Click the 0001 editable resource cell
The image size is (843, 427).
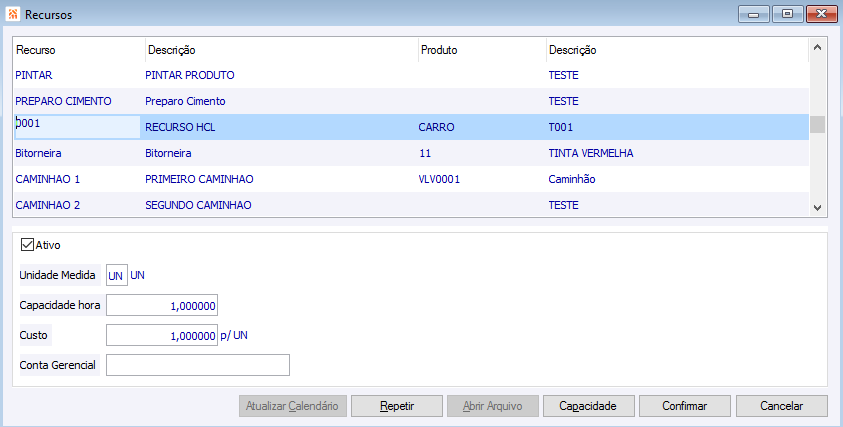click(x=77, y=127)
